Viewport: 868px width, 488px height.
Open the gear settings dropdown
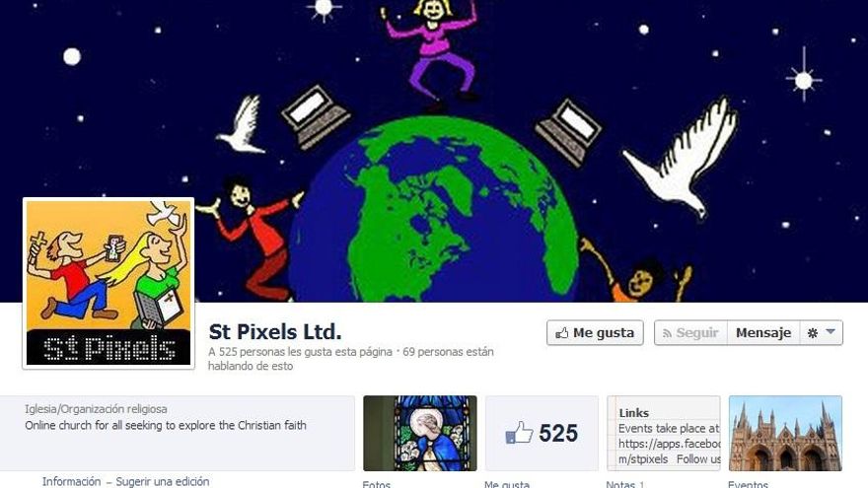[x=822, y=332]
